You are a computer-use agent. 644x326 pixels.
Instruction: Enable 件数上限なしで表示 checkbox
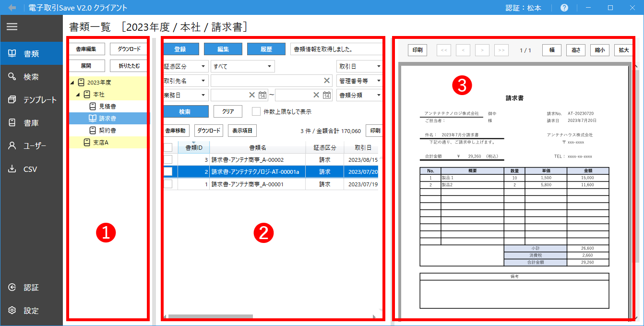[x=256, y=111]
